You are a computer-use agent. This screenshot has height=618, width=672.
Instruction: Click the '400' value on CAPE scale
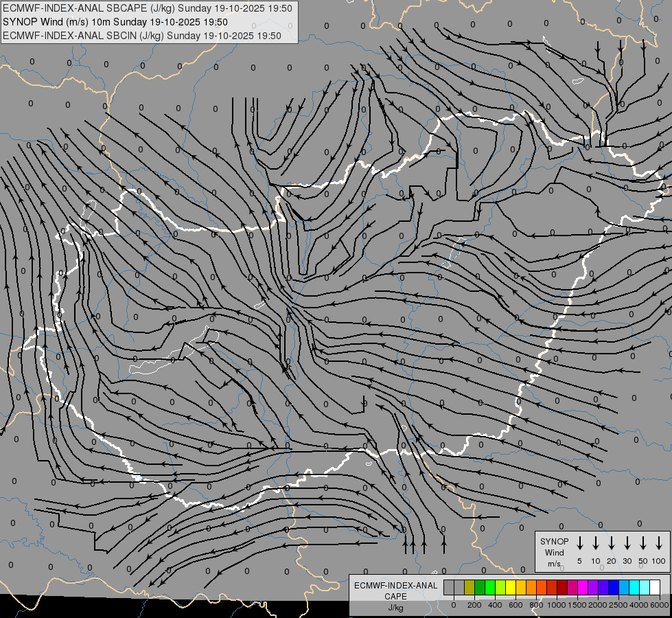tap(495, 605)
